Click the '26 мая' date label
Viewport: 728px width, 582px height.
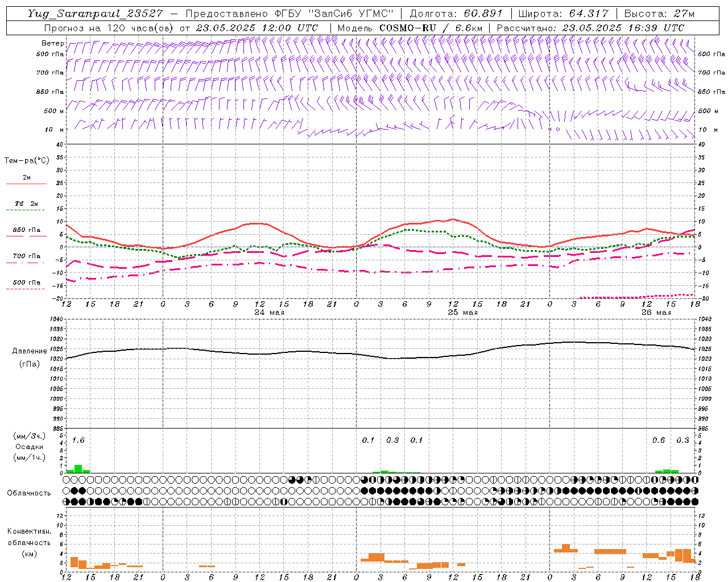coord(656,313)
